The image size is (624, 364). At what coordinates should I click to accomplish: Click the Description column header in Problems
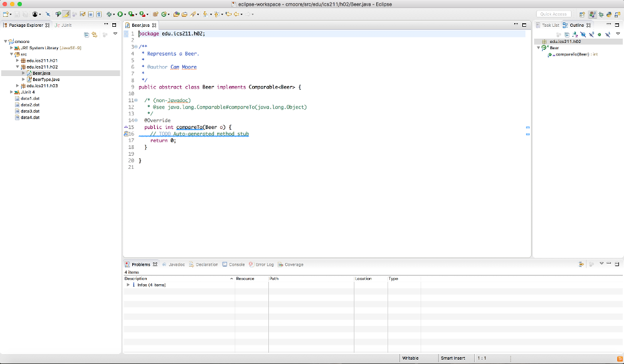click(136, 279)
